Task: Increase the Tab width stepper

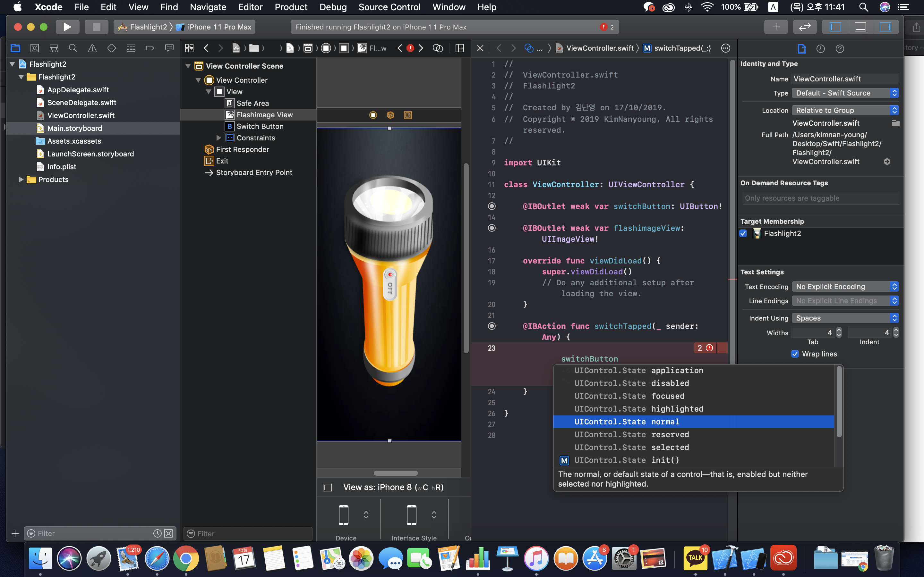Action: click(839, 330)
